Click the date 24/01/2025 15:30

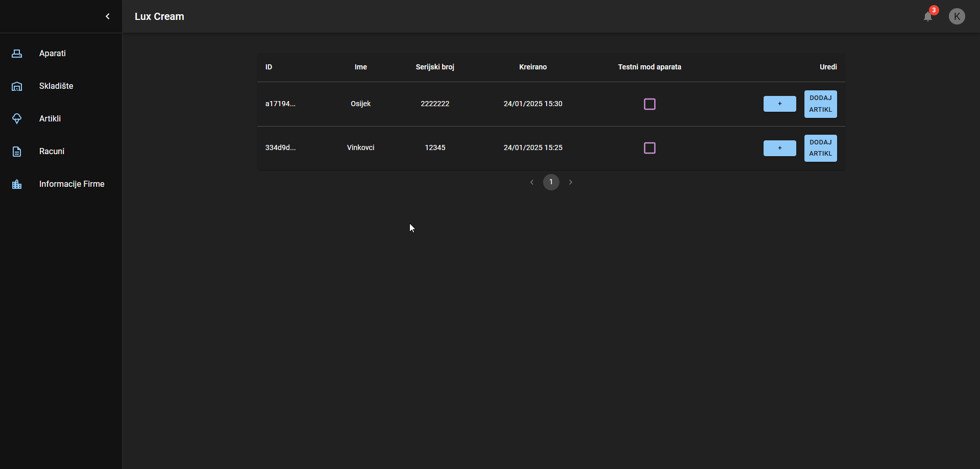[x=533, y=104]
